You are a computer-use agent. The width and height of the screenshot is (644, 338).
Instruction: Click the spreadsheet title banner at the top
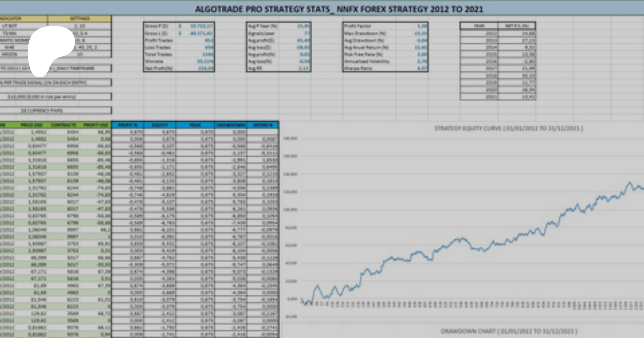coord(338,9)
